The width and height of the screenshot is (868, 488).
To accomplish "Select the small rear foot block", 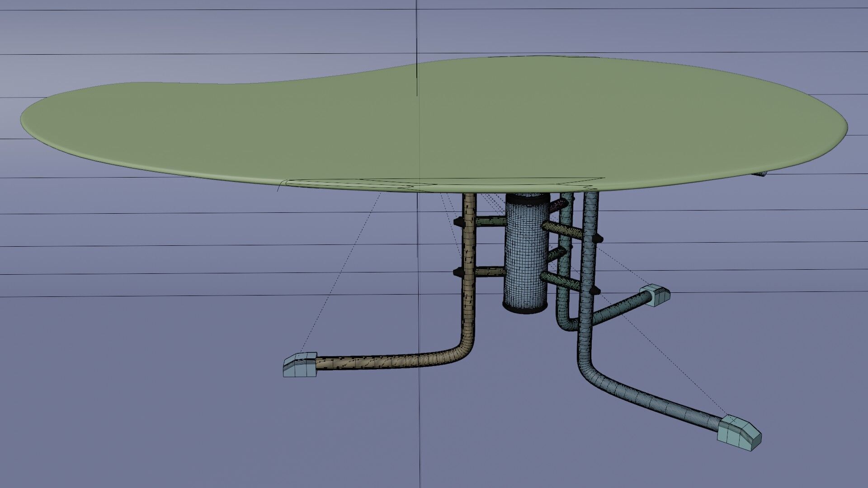I will [x=654, y=296].
